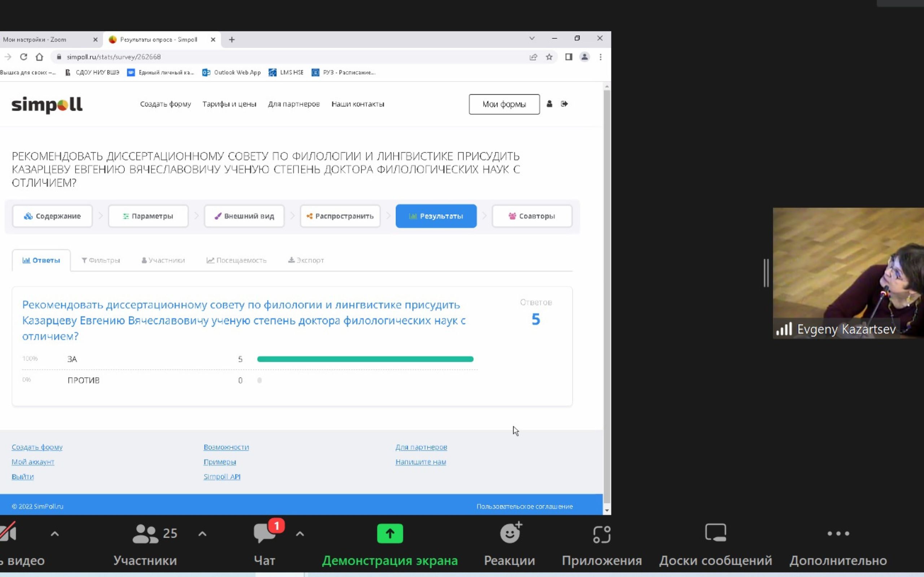924x577 pixels.
Task: Open the Zoom Chat (Чат) icon
Action: [x=264, y=533]
